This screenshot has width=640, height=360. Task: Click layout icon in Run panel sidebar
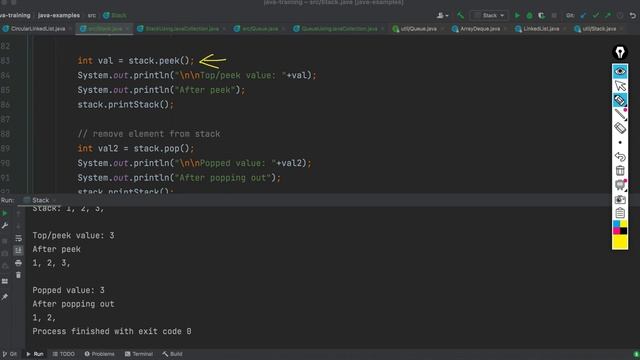coord(5,281)
